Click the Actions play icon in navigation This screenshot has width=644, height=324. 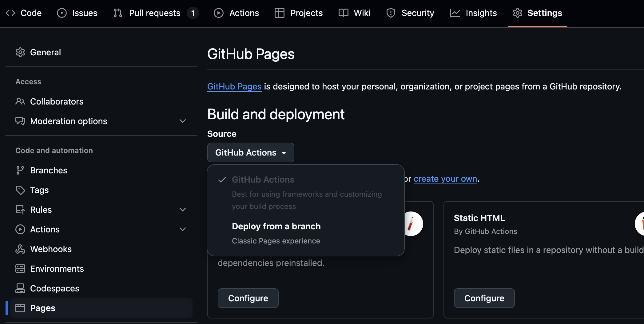(x=218, y=13)
